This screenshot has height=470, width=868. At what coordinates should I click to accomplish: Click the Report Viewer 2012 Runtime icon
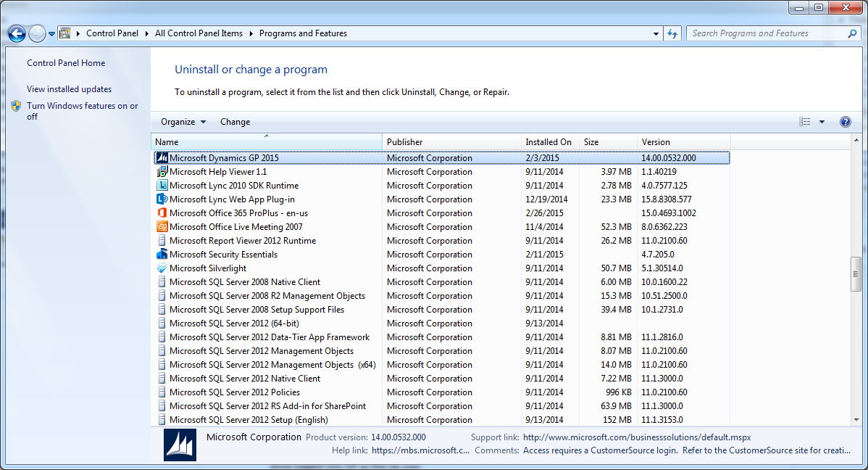click(x=162, y=241)
